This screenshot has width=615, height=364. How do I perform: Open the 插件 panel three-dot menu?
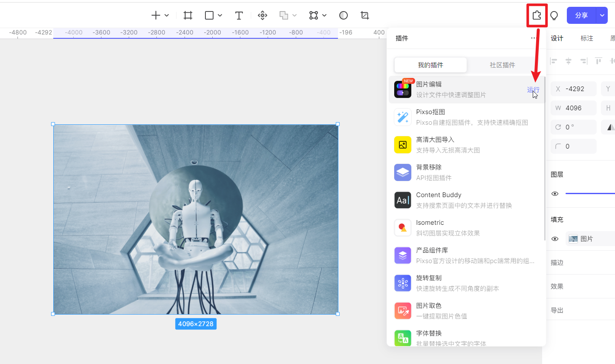(x=533, y=38)
